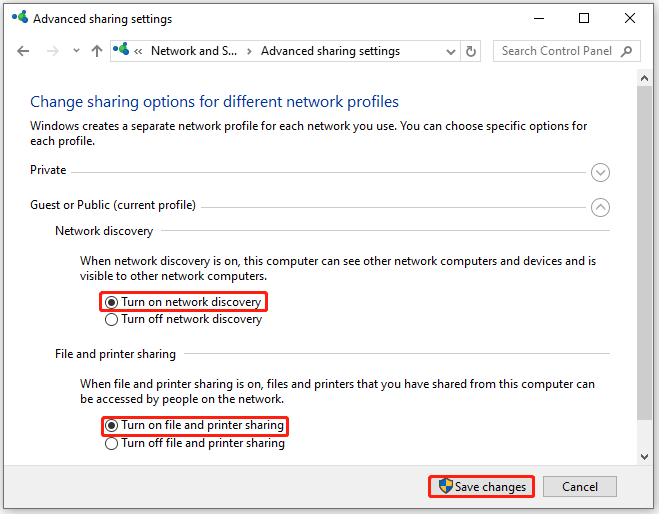Click the Forward navigation arrow
This screenshot has height=514, width=659.
pos(51,51)
